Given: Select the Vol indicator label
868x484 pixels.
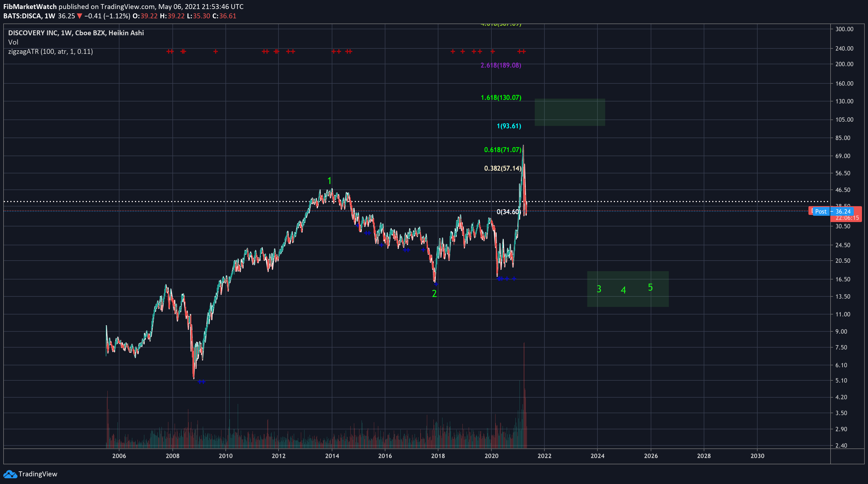Looking at the screenshot, I should (13, 42).
